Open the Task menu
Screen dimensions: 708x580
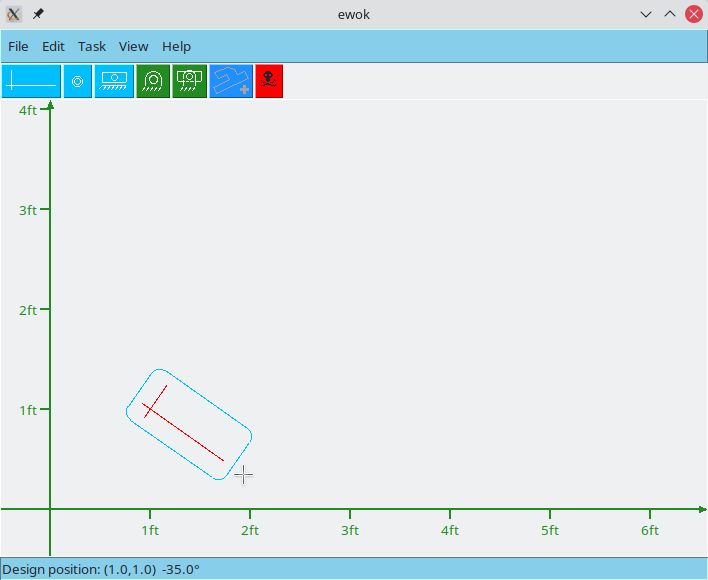point(92,46)
